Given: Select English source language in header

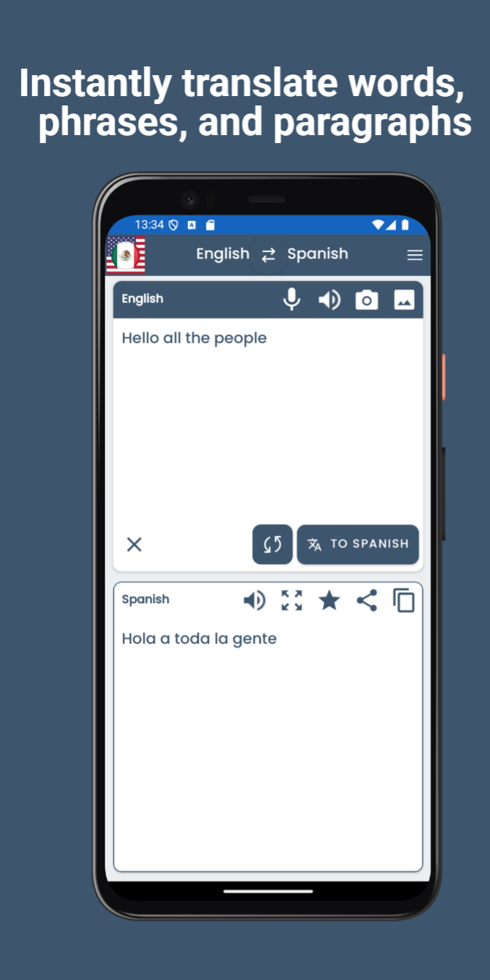Looking at the screenshot, I should pyautogui.click(x=223, y=254).
